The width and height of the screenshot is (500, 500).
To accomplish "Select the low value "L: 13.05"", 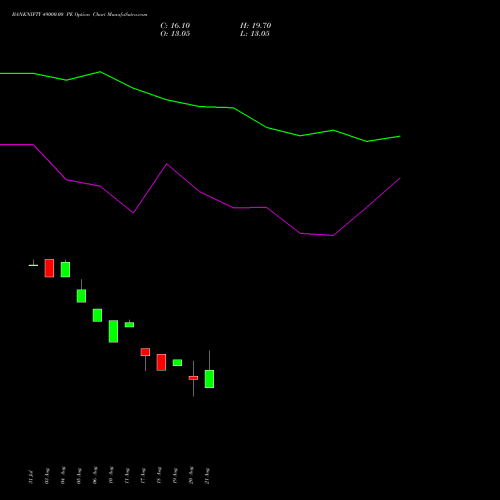I will click(x=255, y=34).
